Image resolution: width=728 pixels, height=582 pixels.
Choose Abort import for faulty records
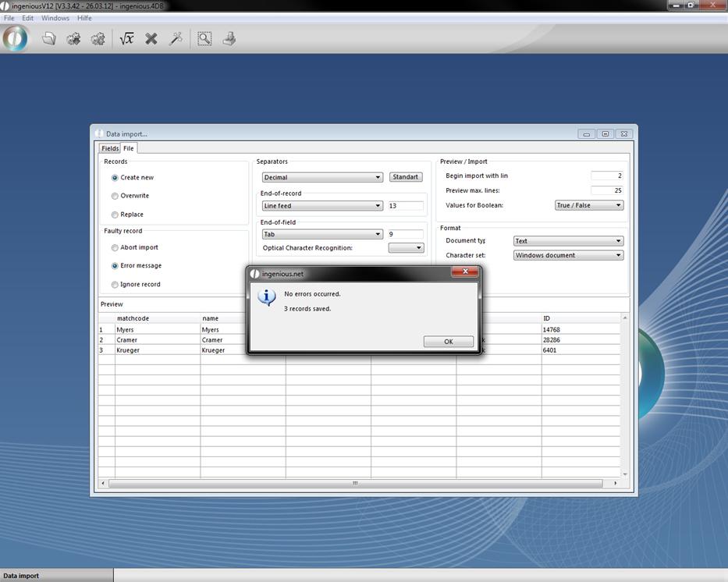coord(115,248)
